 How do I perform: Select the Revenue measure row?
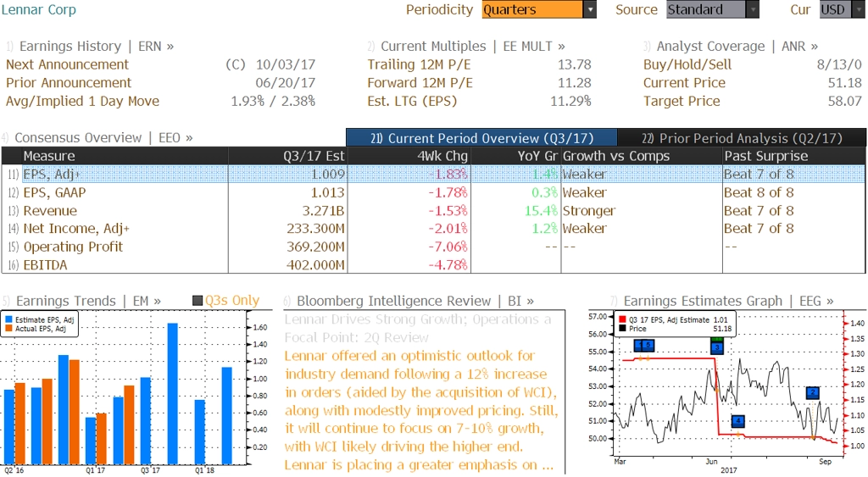[433, 211]
